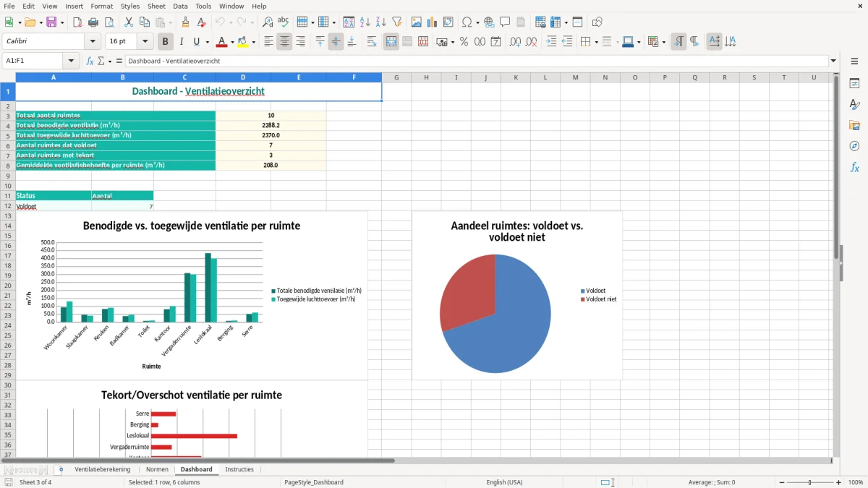The width and height of the screenshot is (868, 488).
Task: Click the Formula equals button
Action: 119,61
